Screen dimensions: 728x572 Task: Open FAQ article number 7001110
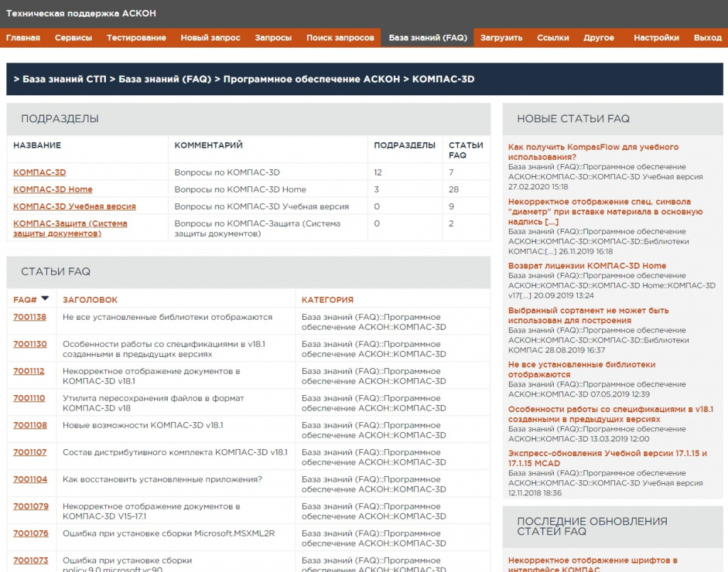pyautogui.click(x=30, y=398)
